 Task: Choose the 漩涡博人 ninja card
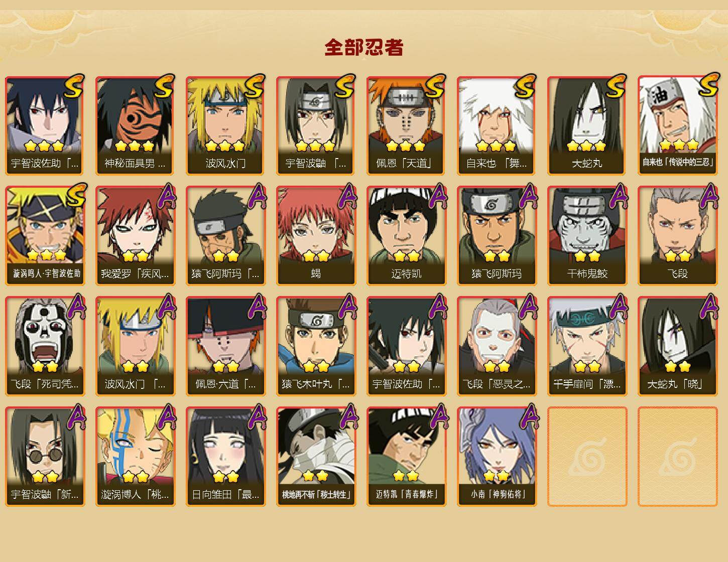[x=135, y=457]
